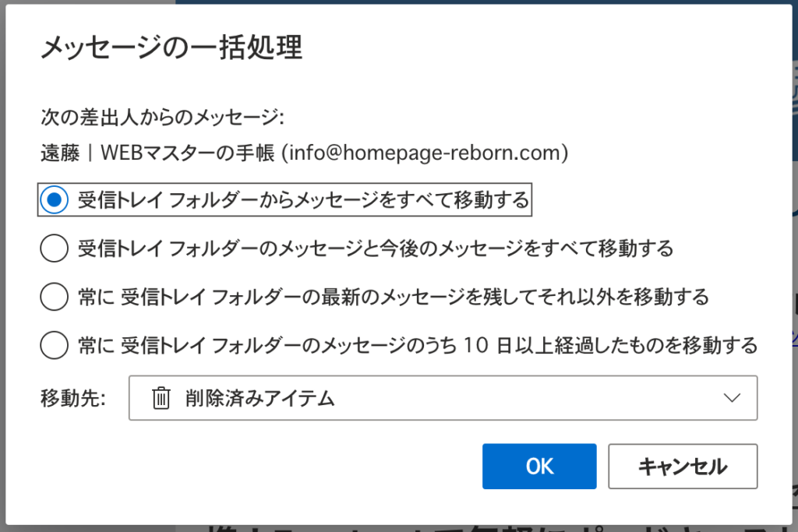Select radio button for 今後のメッセージをすべて移動する

(x=54, y=248)
